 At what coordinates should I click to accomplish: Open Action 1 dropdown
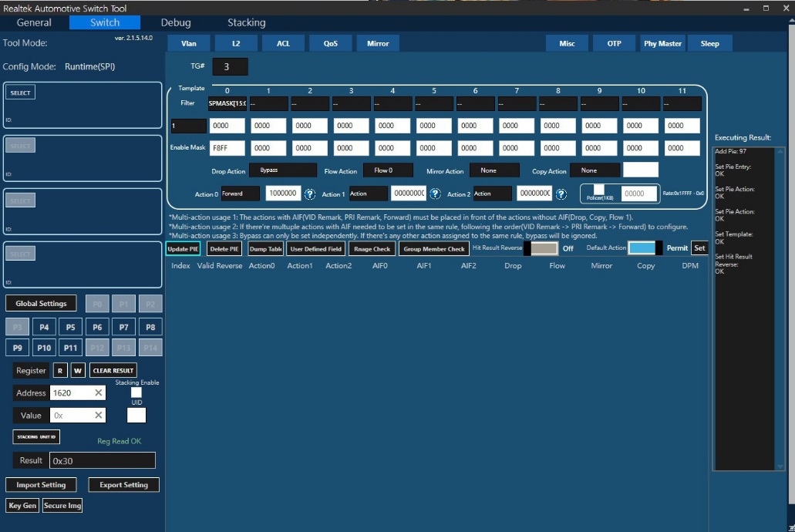pos(368,194)
